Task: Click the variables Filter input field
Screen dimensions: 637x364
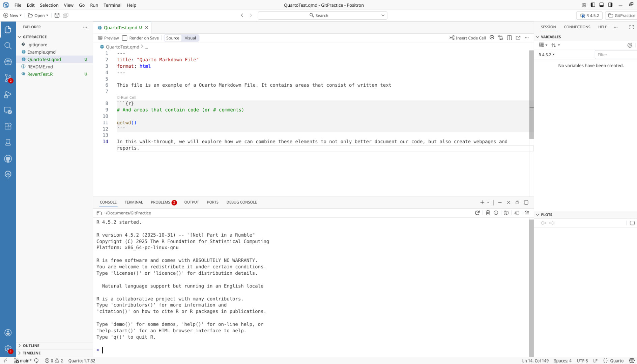Action: pyautogui.click(x=615, y=55)
